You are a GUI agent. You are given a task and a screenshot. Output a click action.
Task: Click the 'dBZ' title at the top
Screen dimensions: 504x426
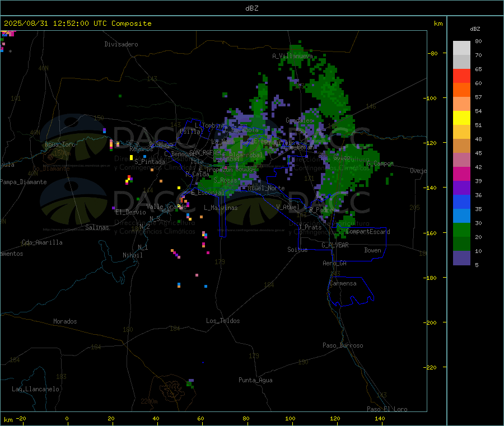tap(251, 8)
